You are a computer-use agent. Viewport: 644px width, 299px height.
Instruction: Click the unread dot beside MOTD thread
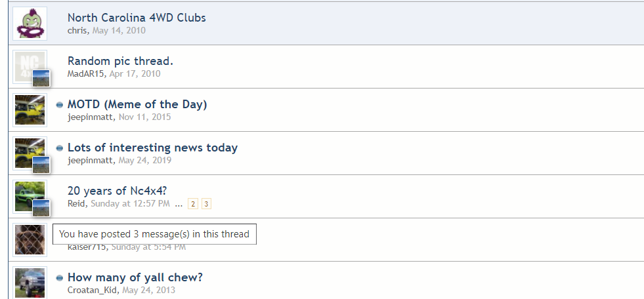click(60, 105)
